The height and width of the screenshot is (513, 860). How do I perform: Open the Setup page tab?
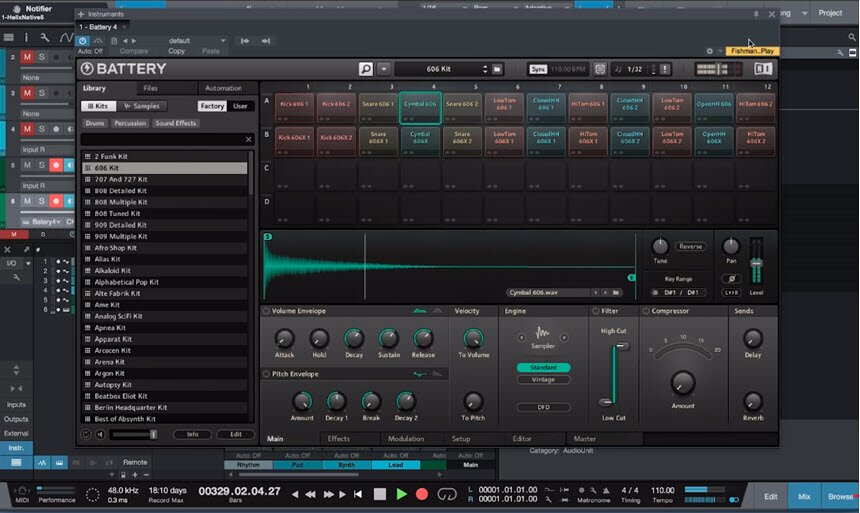point(461,439)
